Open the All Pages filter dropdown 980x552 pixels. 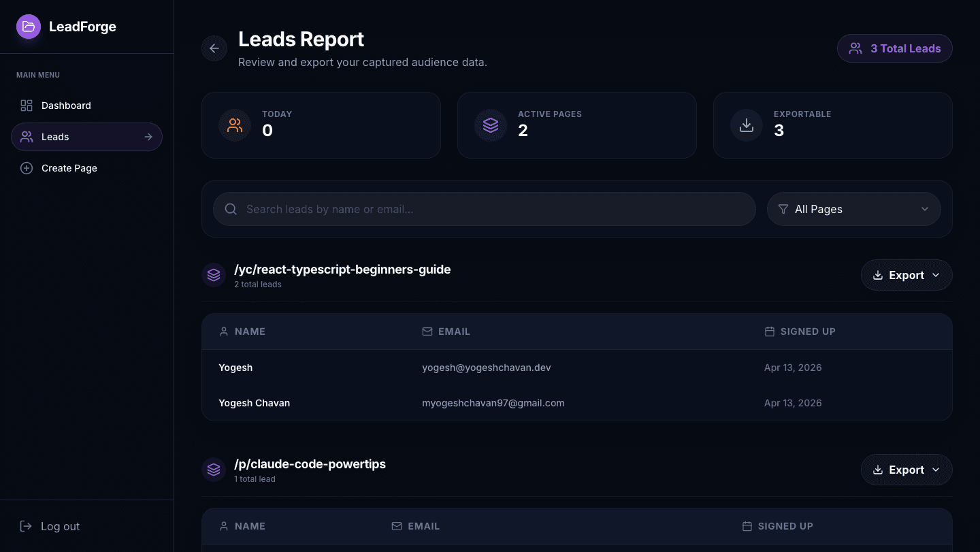tap(853, 209)
